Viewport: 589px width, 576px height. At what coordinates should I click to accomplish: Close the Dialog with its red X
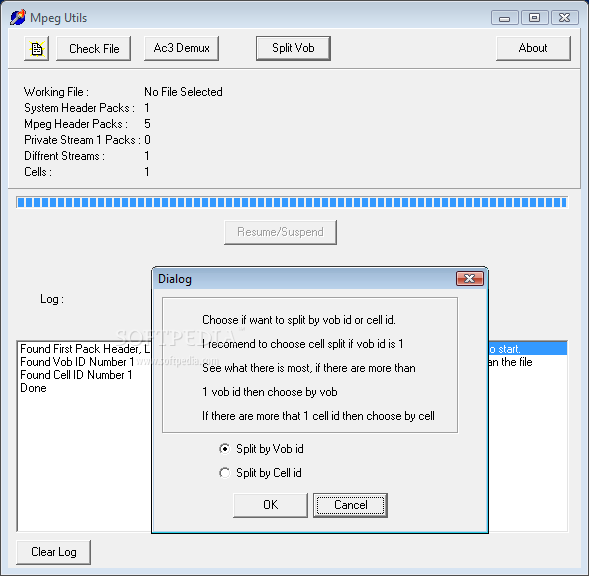click(470, 279)
